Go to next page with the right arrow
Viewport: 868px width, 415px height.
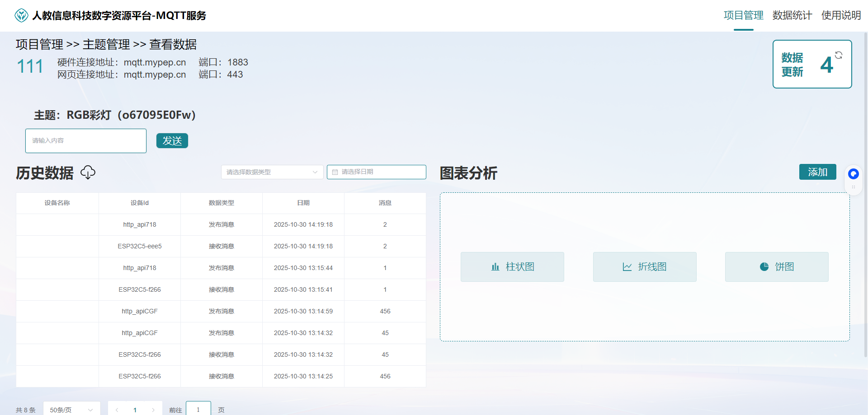153,410
